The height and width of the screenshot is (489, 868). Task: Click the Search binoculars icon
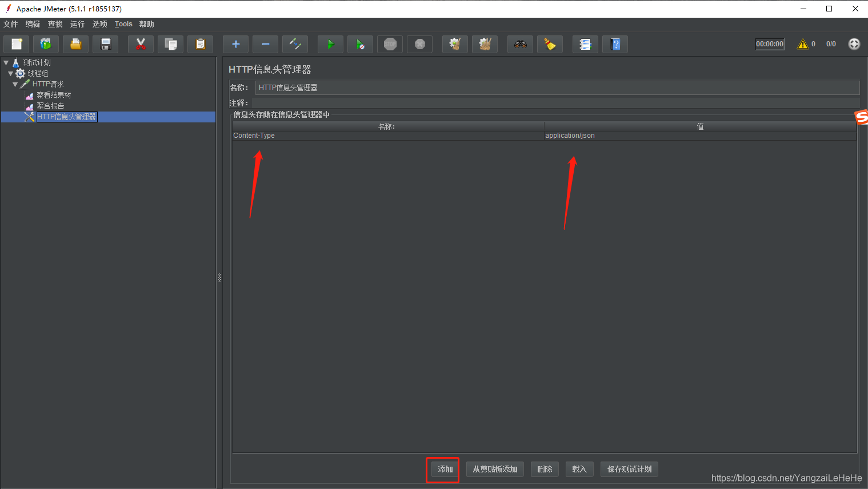pos(520,44)
